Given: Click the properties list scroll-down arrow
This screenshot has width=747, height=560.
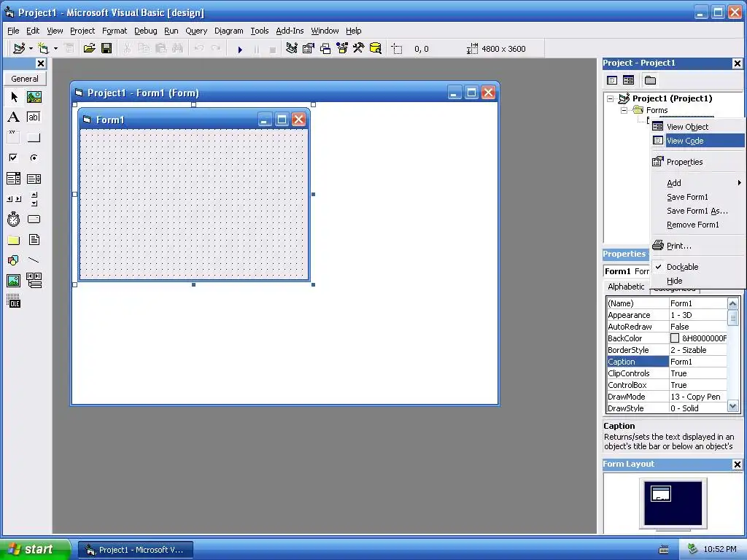Looking at the screenshot, I should (x=732, y=407).
